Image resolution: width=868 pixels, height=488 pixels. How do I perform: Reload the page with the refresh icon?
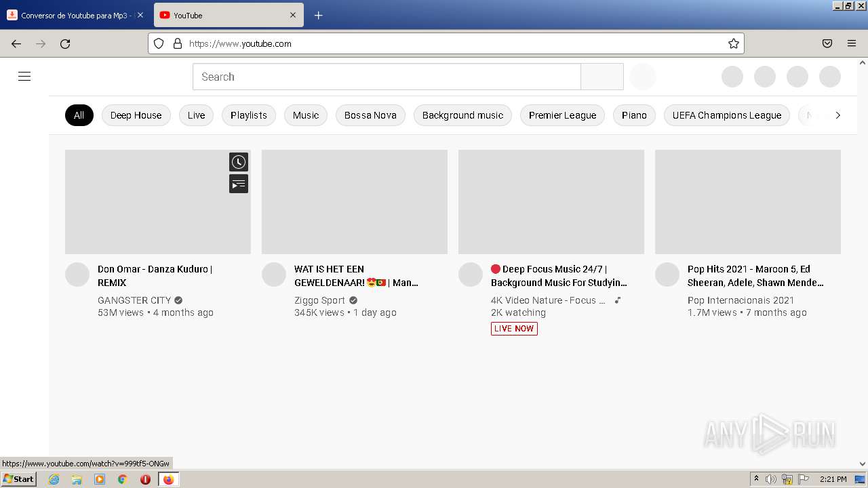click(x=65, y=43)
